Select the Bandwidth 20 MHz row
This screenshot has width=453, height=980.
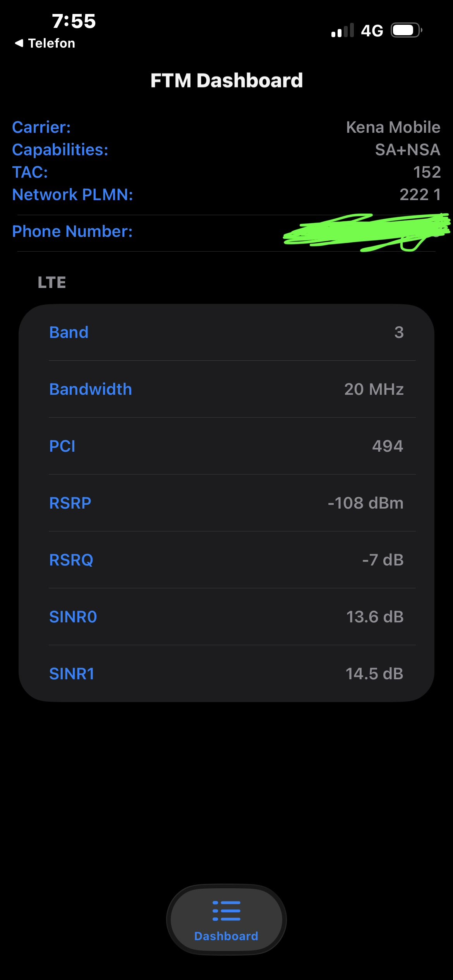point(226,389)
